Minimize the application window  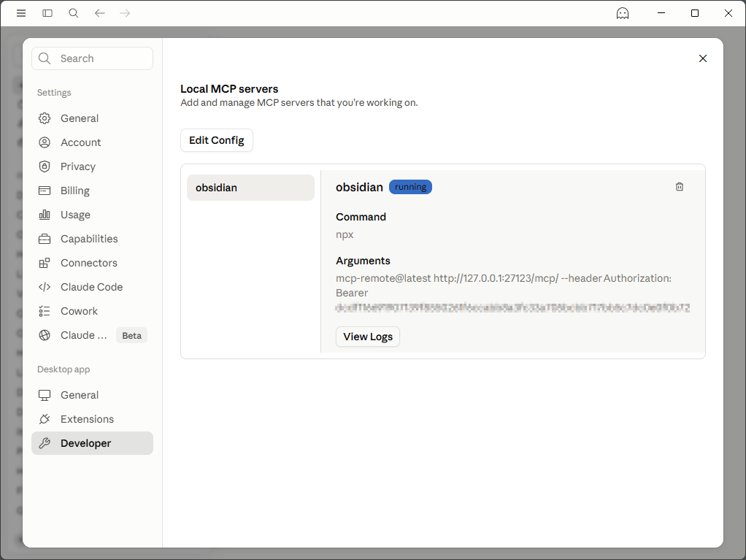pos(661,13)
